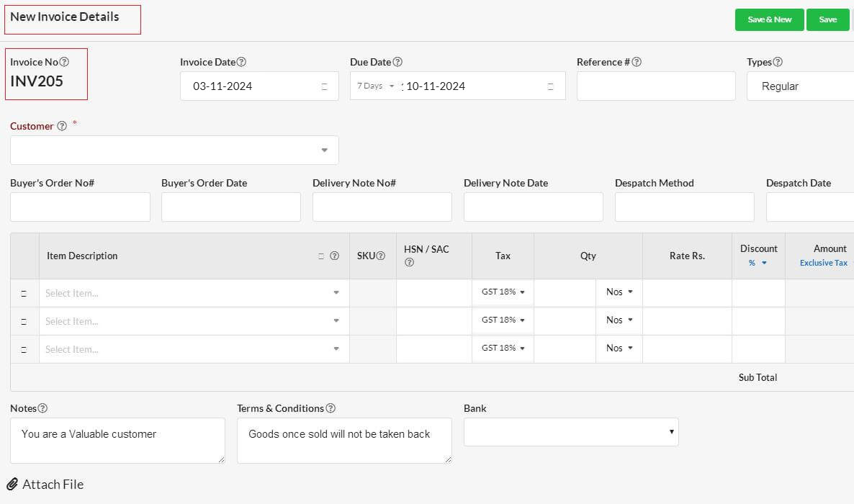Open third row Nos unit dropdown

click(619, 348)
